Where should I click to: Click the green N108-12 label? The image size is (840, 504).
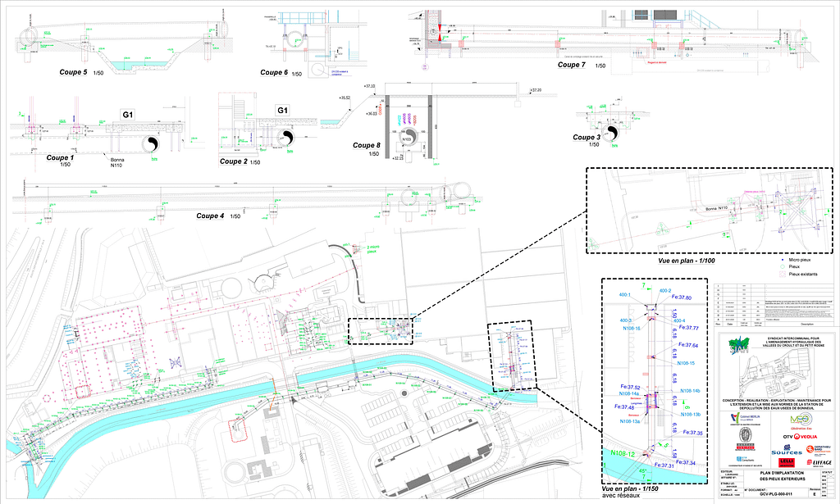[x=624, y=452]
